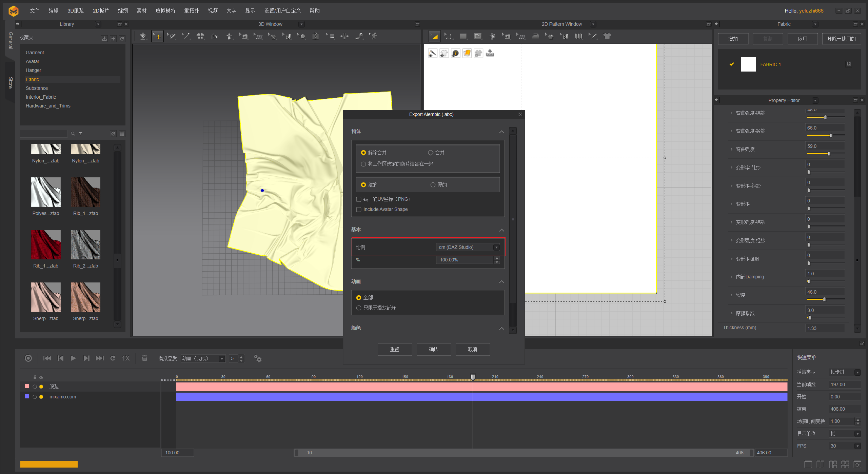Image resolution: width=868 pixels, height=474 pixels.
Task: Click the 确认 button in export dialog
Action: [433, 349]
